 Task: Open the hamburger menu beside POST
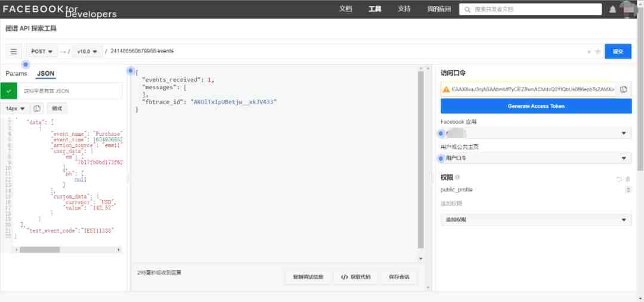click(x=14, y=52)
